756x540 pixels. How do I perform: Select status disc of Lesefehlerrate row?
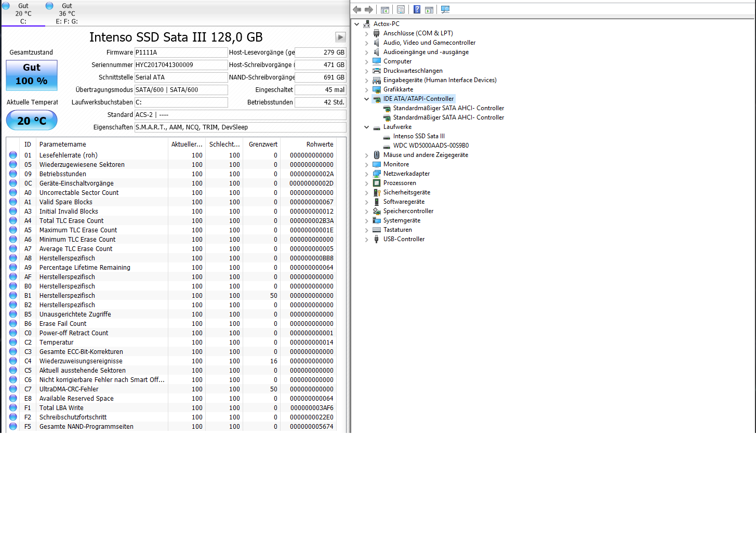[13, 155]
